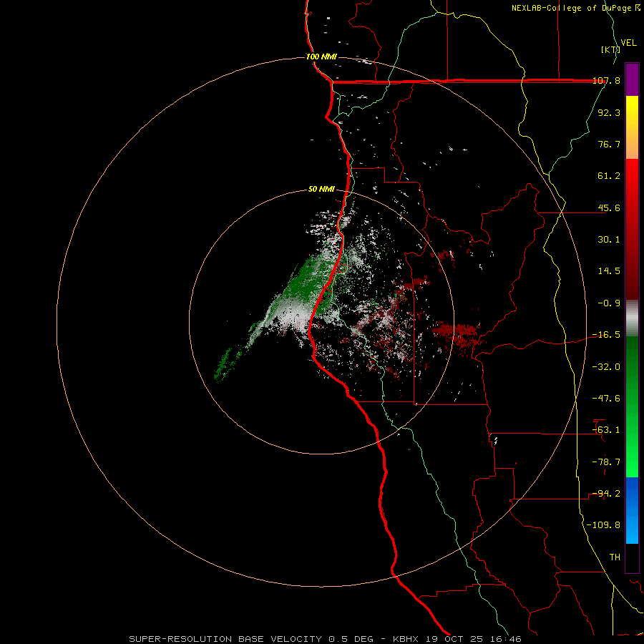The image size is (644, 644).
Task: Click the 30.1 velocity scale value
Action: pyautogui.click(x=609, y=240)
